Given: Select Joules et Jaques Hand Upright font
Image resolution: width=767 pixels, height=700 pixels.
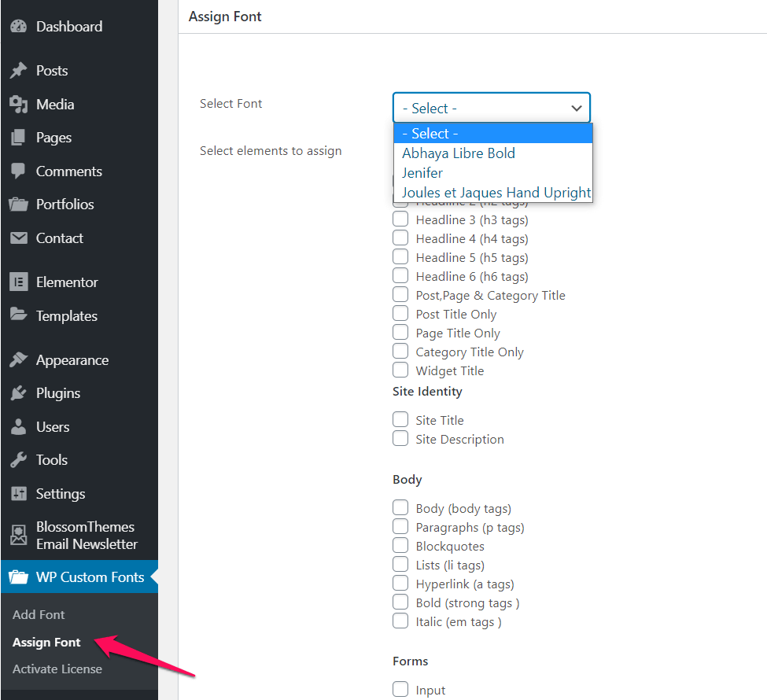Looking at the screenshot, I should coord(496,193).
